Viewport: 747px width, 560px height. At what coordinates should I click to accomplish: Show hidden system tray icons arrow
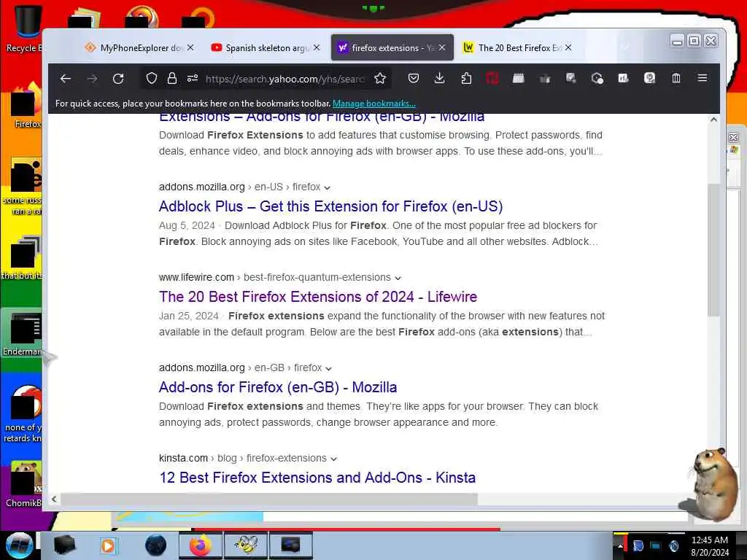620,546
